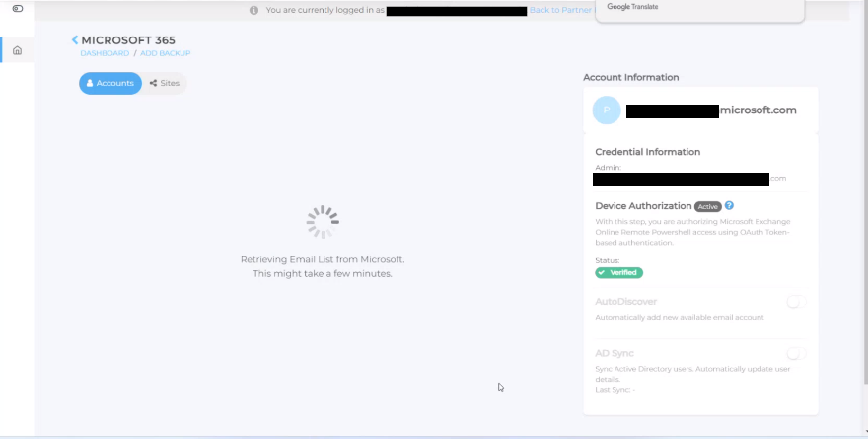The width and height of the screenshot is (868, 439).
Task: Click the info icon in login banner
Action: point(253,10)
